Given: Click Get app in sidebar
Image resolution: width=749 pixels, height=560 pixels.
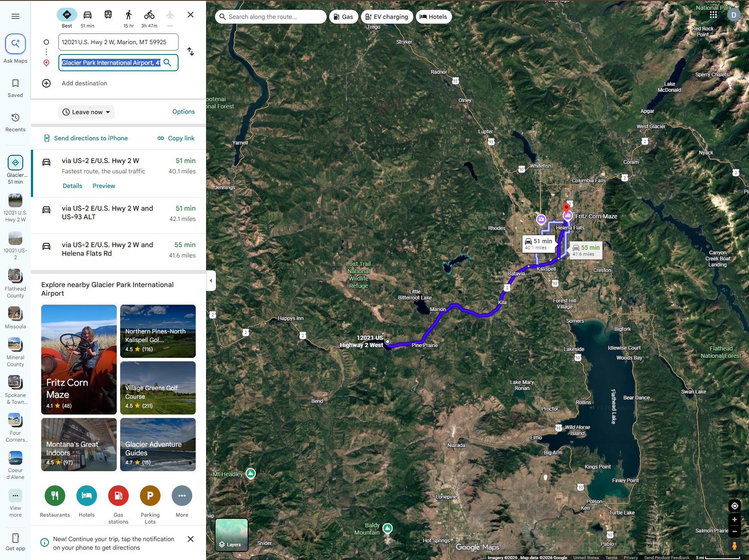Looking at the screenshot, I should click(15, 542).
